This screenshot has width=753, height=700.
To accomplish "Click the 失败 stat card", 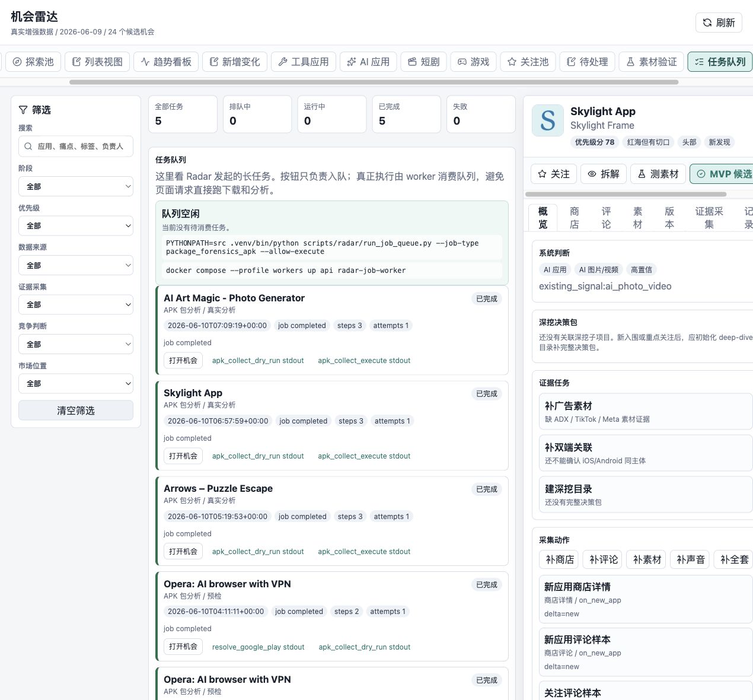I will pyautogui.click(x=481, y=114).
